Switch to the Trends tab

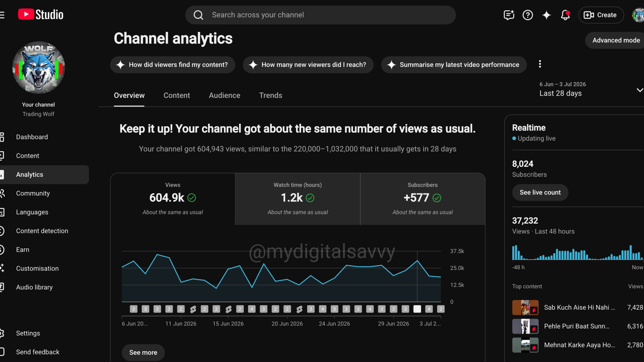click(270, 95)
